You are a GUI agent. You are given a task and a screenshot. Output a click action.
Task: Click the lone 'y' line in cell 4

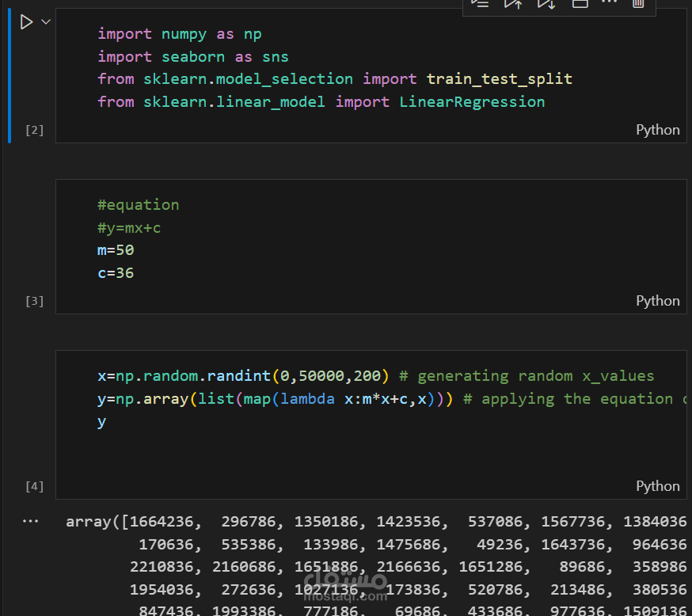click(101, 422)
